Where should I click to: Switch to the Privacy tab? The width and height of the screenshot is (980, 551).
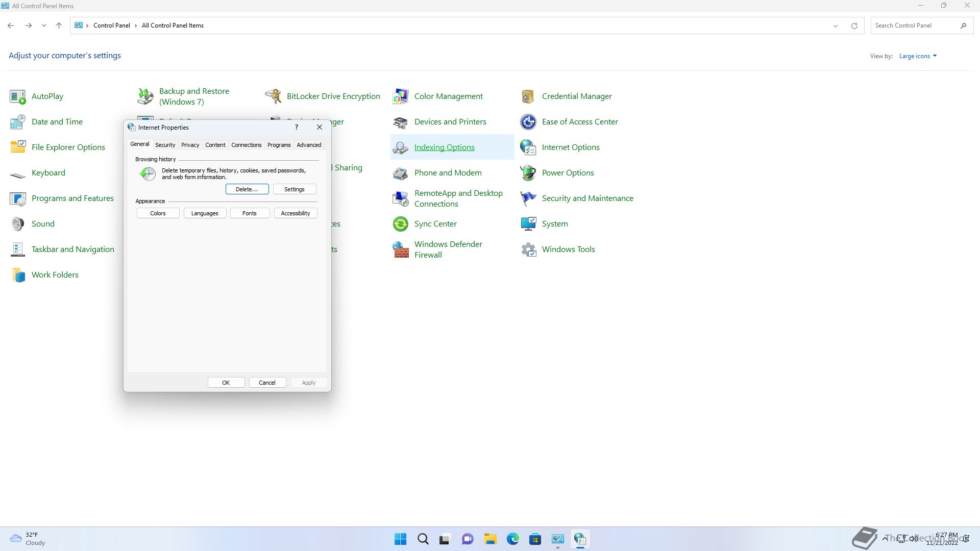[x=190, y=145]
